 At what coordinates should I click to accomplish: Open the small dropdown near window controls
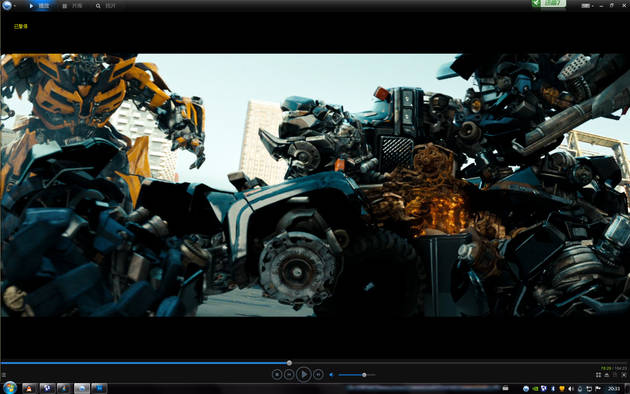pyautogui.click(x=587, y=6)
